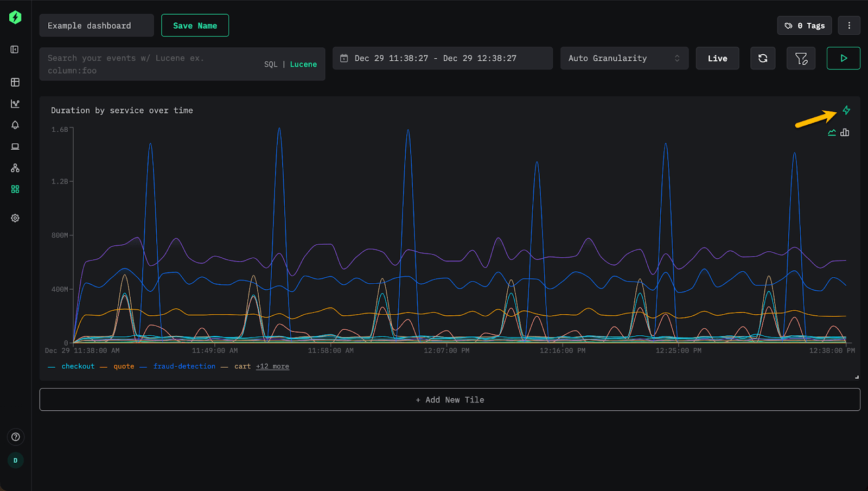This screenshot has width=868, height=491.
Task: Open alerts via the bell icon
Action: (15, 125)
